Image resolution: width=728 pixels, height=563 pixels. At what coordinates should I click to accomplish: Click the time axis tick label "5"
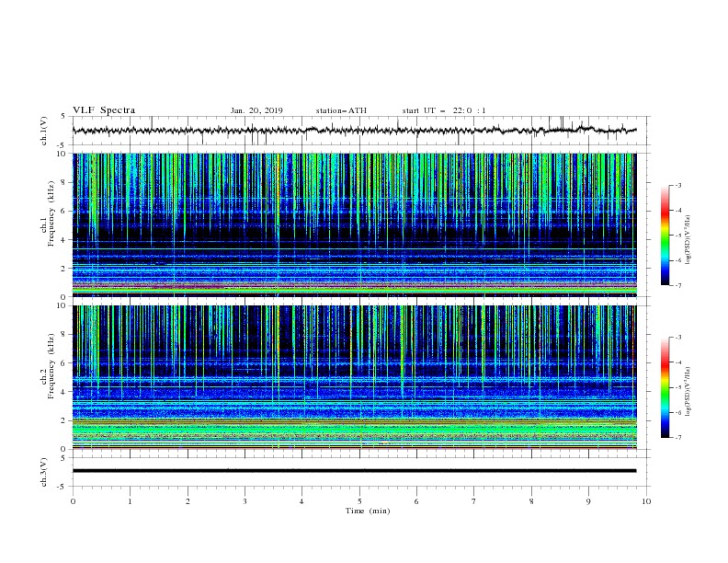pos(359,501)
